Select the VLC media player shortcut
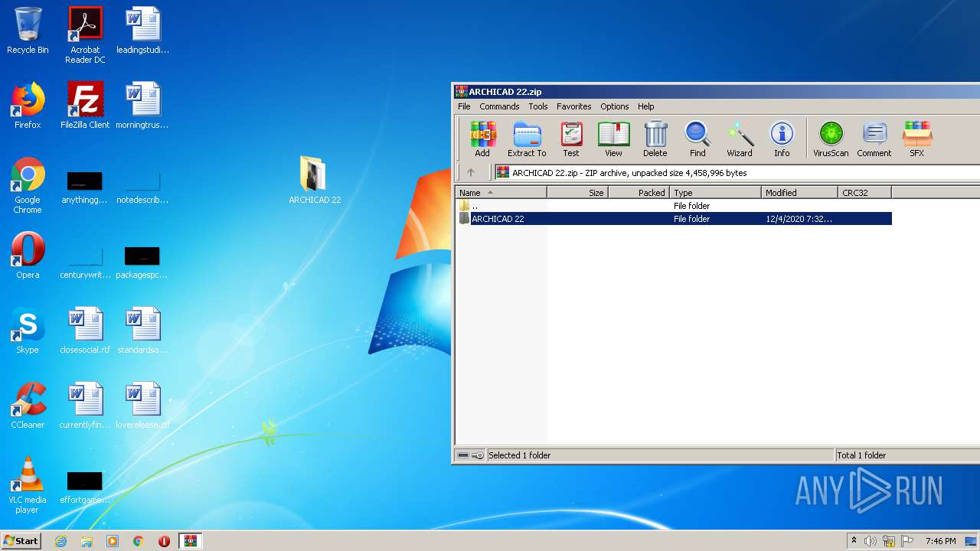Image resolution: width=980 pixels, height=551 pixels. (x=28, y=485)
